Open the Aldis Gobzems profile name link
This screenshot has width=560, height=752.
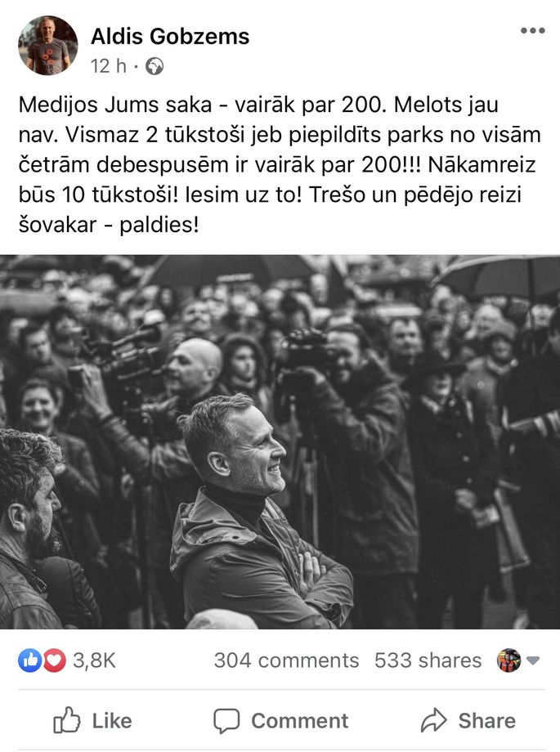pos(170,37)
